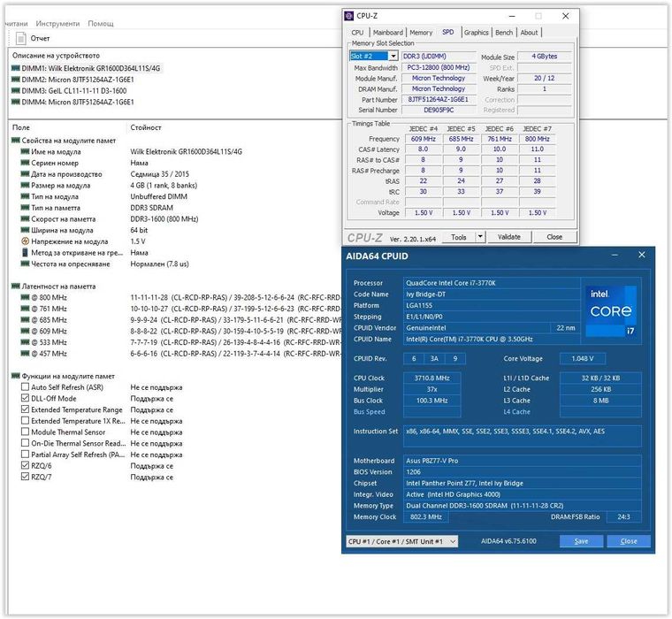Screen dimensions: 672x619
Task: Click the Intel Core i7 logo
Action: (x=611, y=310)
